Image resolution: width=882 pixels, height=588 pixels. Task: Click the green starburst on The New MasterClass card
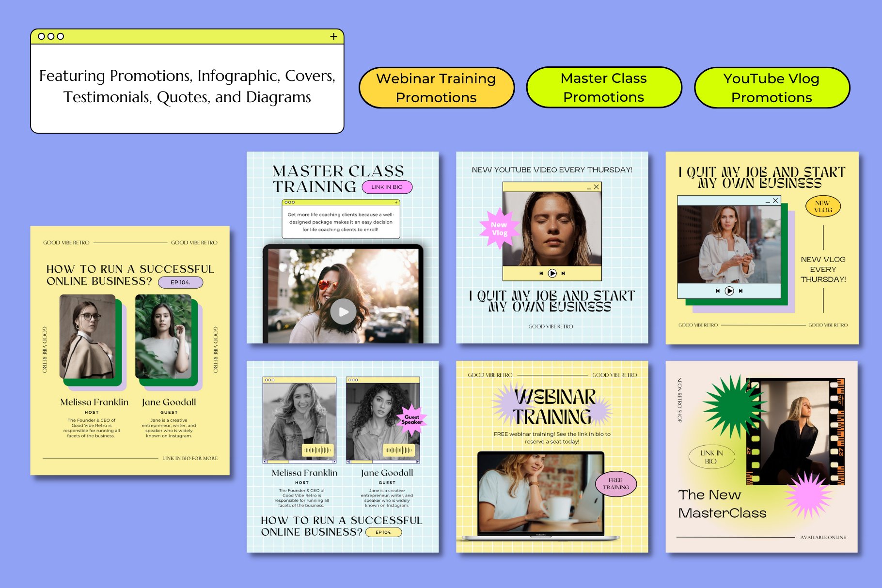[733, 405]
